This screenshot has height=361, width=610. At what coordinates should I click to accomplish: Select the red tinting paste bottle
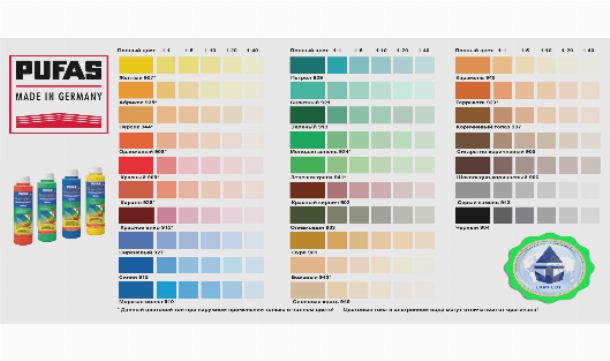pos(23,210)
